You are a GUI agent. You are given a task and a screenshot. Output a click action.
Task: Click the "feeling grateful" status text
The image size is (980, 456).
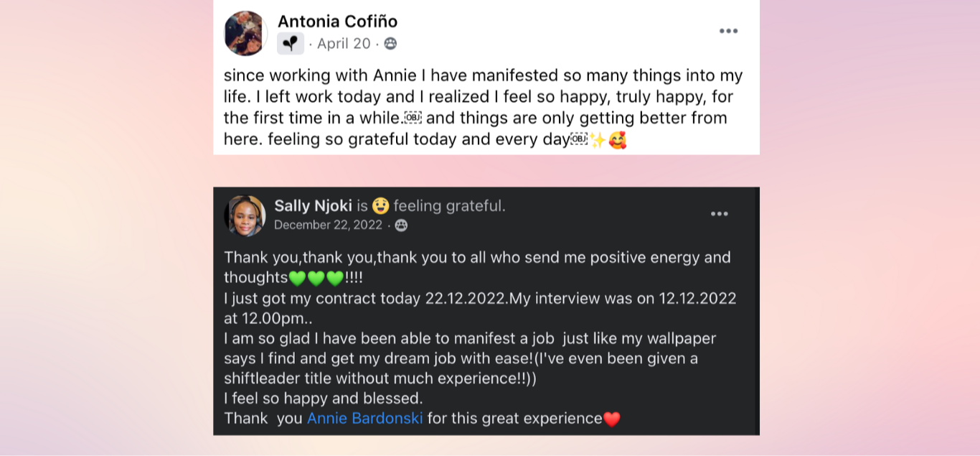(x=449, y=206)
